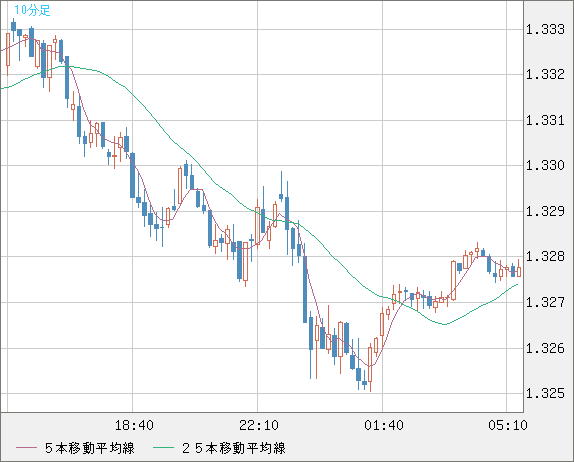Click the 18:40 time axis label
Screen dimensions: 574x462
point(134,425)
